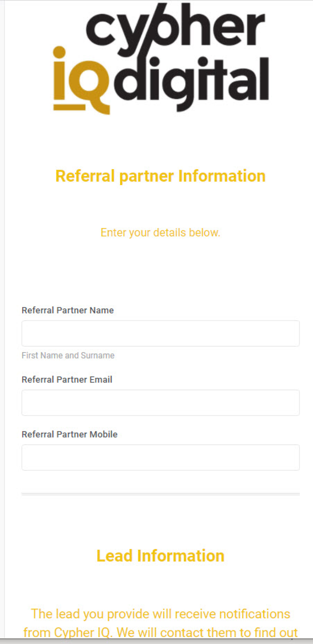Click the Referral Partner Mobile label

pos(69,434)
